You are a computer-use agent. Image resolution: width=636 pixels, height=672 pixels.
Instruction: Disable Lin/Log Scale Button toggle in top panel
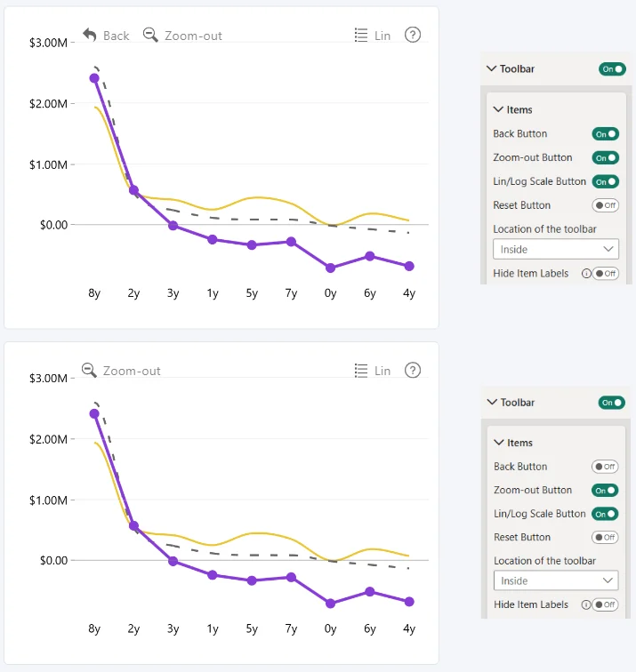[606, 181]
